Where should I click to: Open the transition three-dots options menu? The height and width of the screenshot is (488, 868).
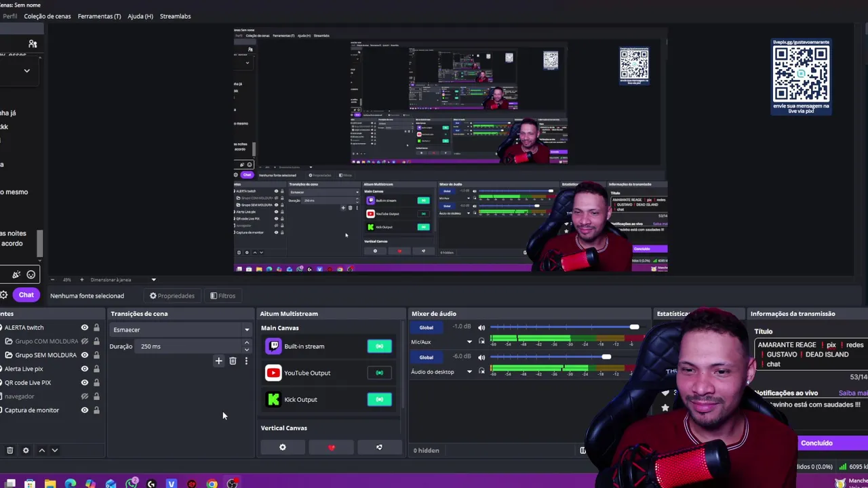pos(246,361)
